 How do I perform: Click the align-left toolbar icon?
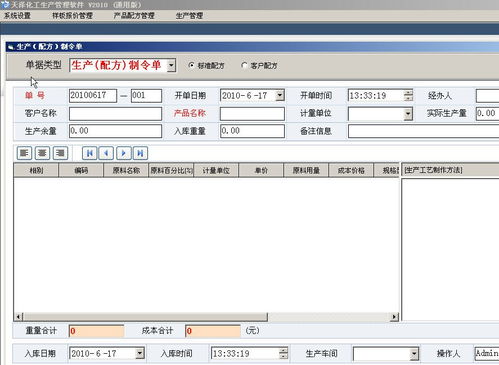click(x=24, y=153)
